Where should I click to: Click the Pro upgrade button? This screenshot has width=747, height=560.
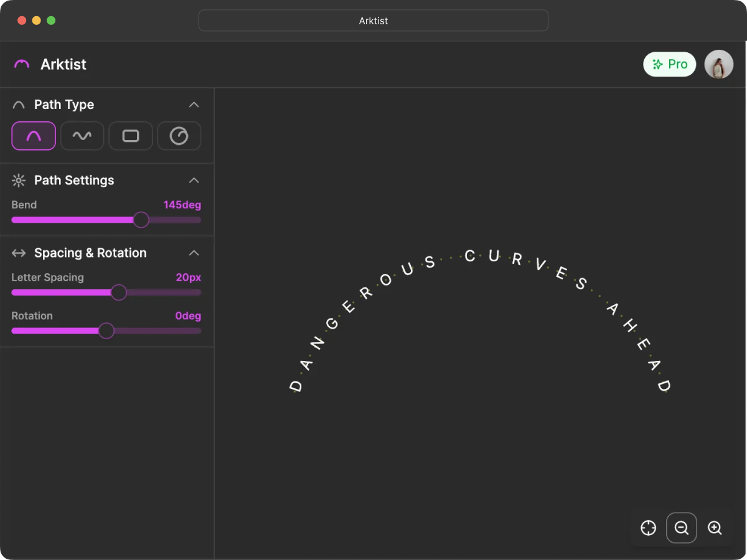pyautogui.click(x=669, y=64)
